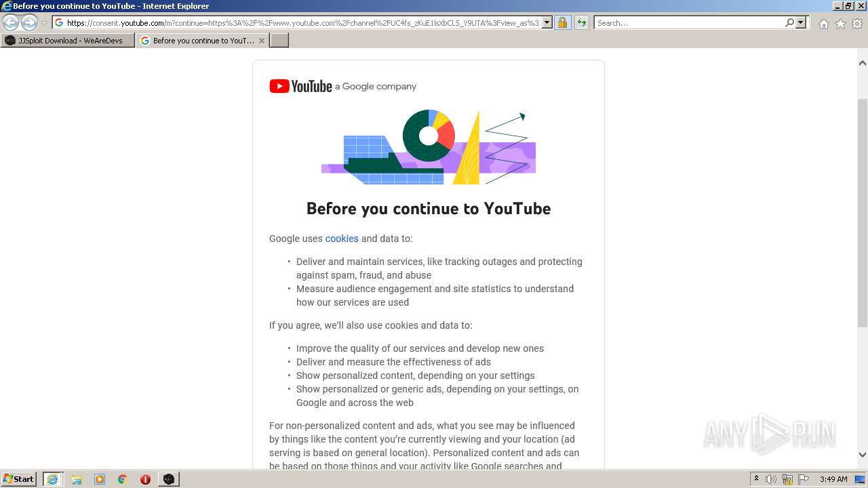Open the Tools gear icon
Screen dimensions: 868x488
pos(857,24)
